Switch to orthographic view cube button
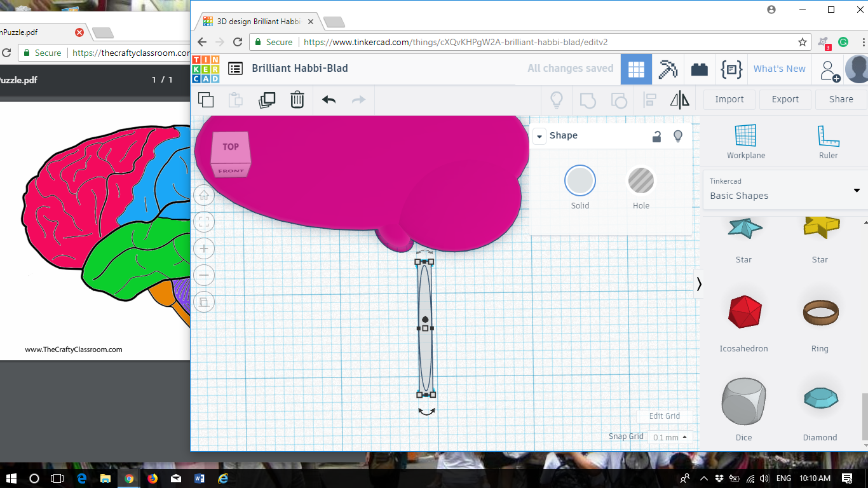 click(204, 302)
